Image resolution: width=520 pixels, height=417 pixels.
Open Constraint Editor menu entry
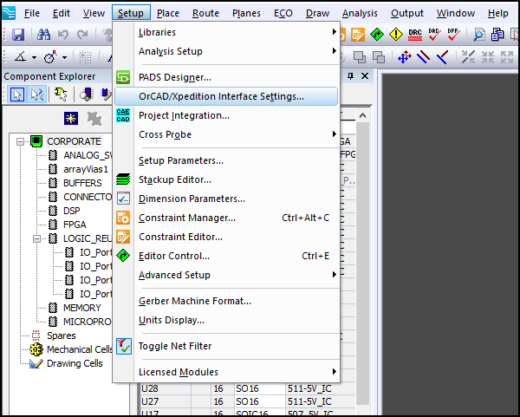[x=226, y=237]
